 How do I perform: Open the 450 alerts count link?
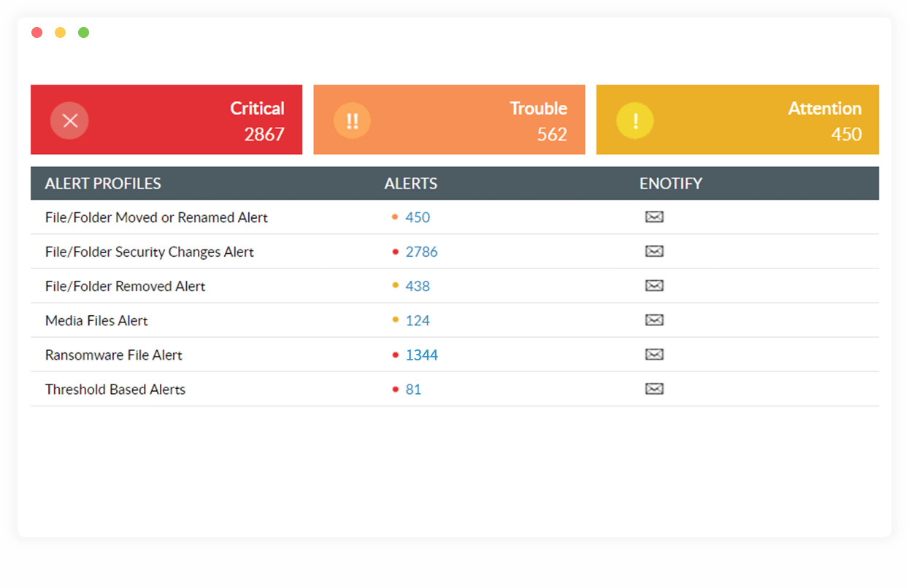tap(418, 217)
